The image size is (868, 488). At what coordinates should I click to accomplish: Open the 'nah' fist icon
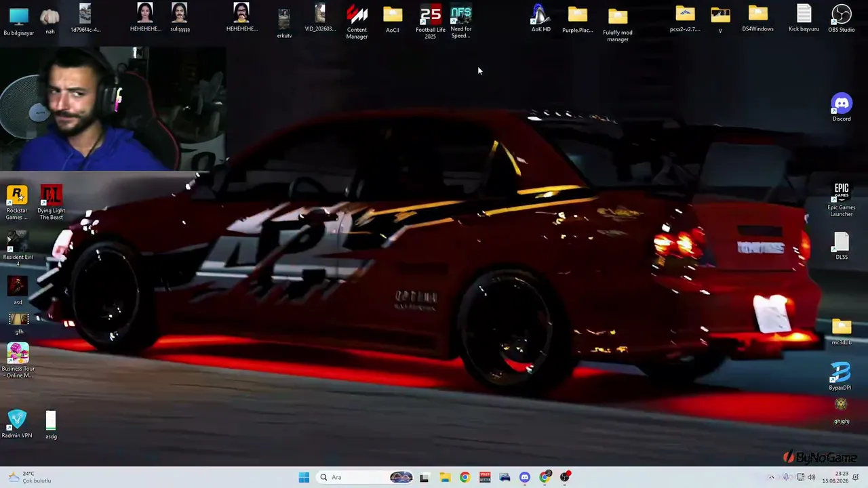pos(50,21)
